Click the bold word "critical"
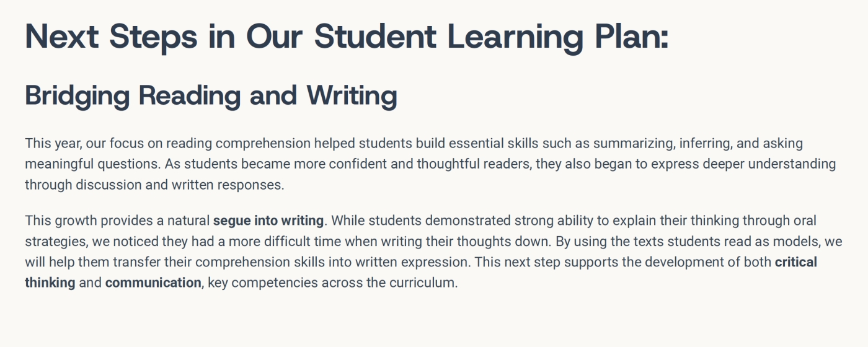Screen dimensions: 868x347 [795, 262]
